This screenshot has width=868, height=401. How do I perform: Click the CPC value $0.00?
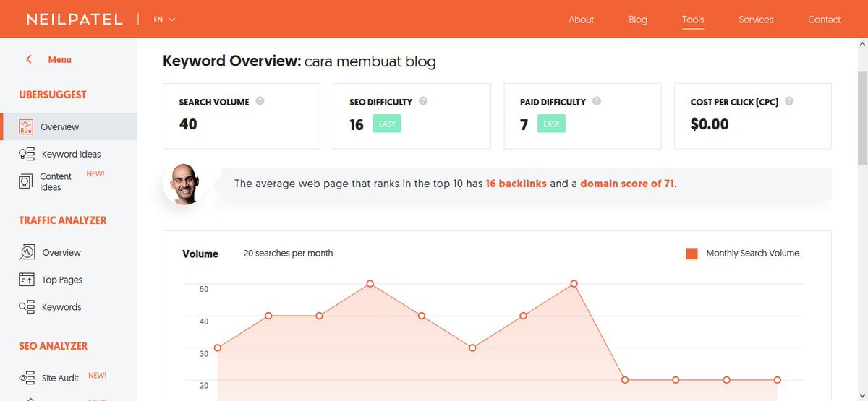tap(710, 124)
